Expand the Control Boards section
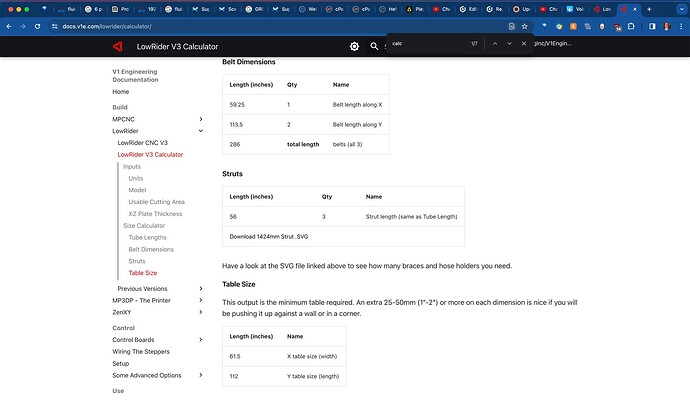 click(x=201, y=340)
